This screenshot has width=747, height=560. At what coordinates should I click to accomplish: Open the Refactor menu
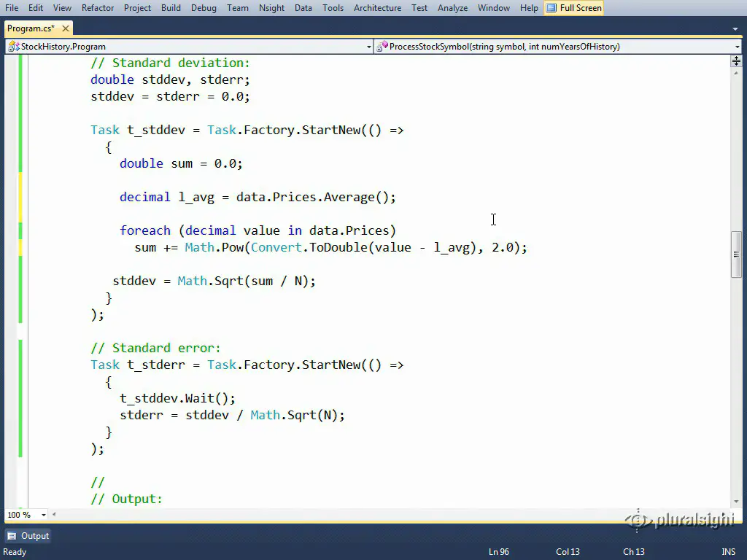coord(98,8)
